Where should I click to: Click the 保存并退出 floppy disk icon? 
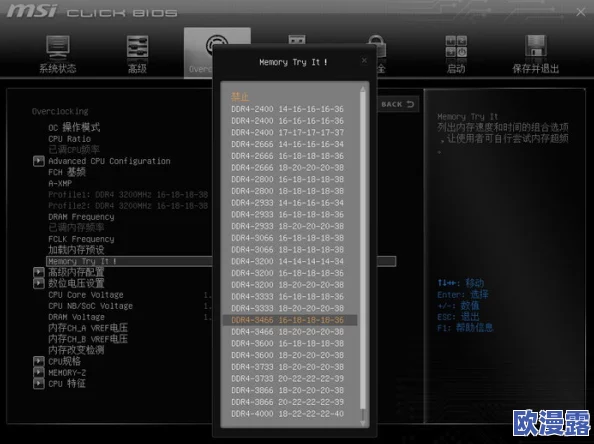(536, 46)
